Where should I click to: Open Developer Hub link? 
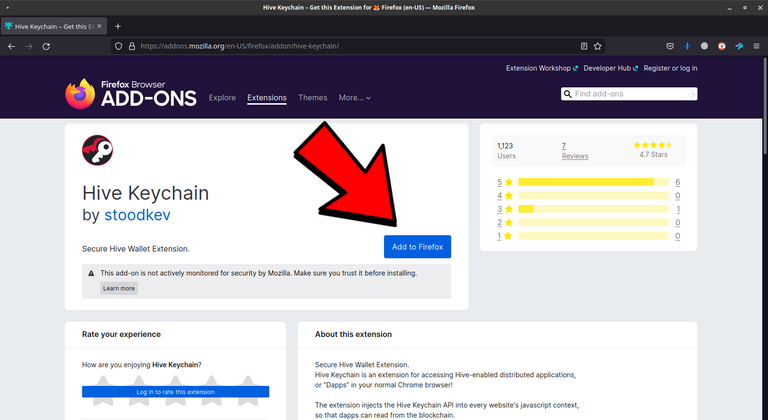coord(610,68)
